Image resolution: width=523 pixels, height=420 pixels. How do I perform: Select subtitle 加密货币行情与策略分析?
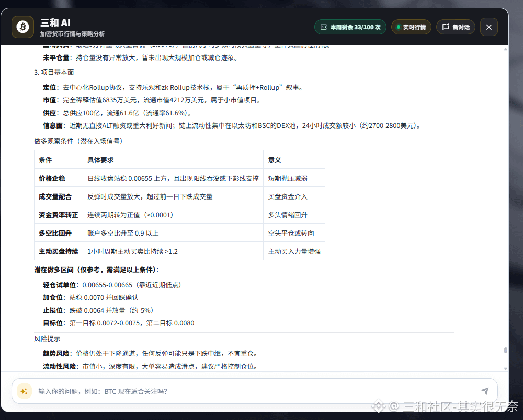pyautogui.click(x=72, y=34)
